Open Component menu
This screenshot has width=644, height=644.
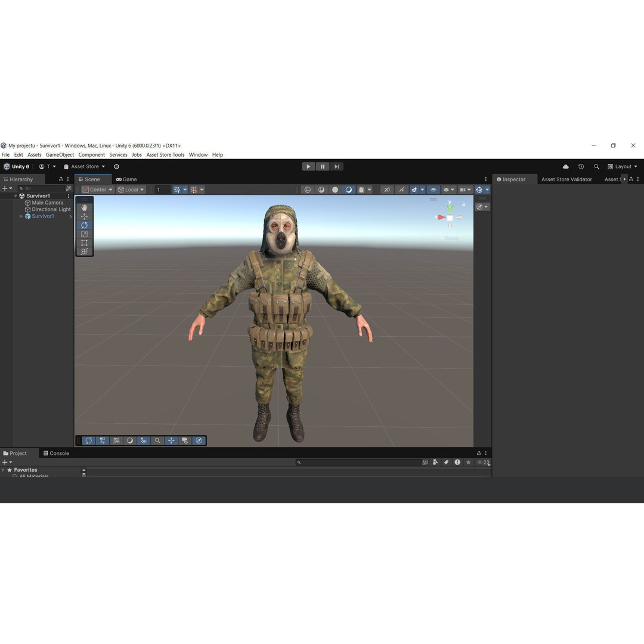[x=92, y=155]
